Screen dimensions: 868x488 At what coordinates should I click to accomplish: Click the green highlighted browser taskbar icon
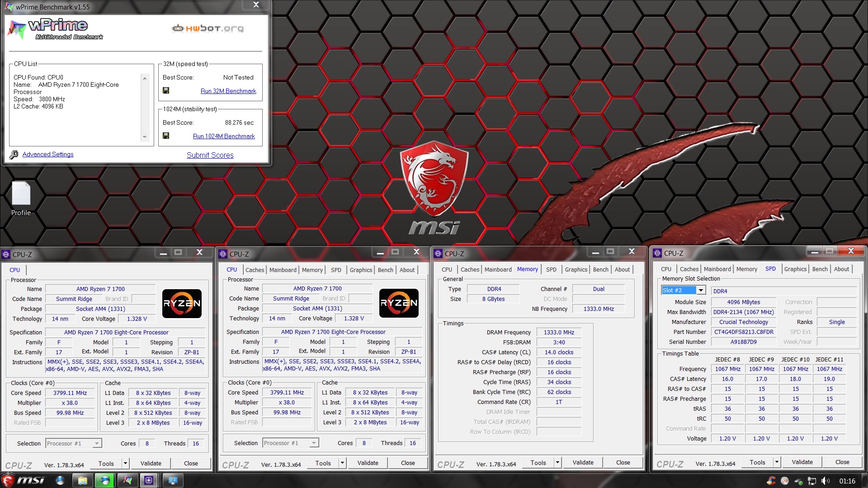105,480
